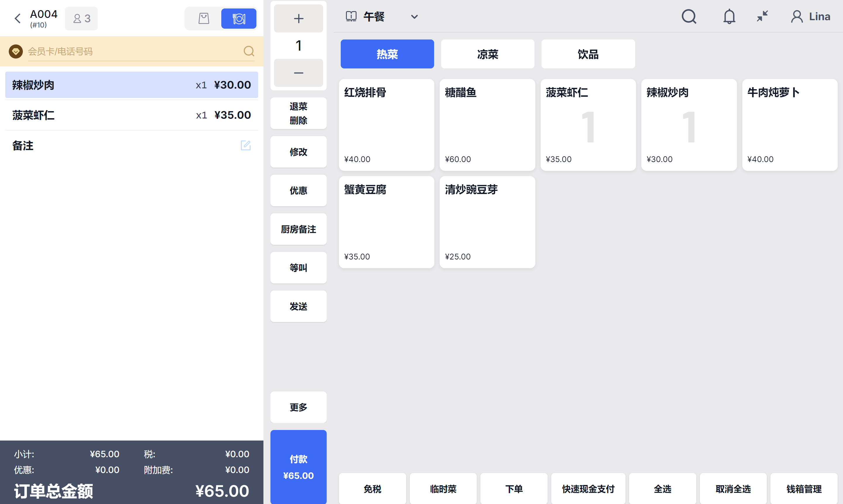
Task: Select the 辣椒炒肉 order line
Action: click(131, 85)
